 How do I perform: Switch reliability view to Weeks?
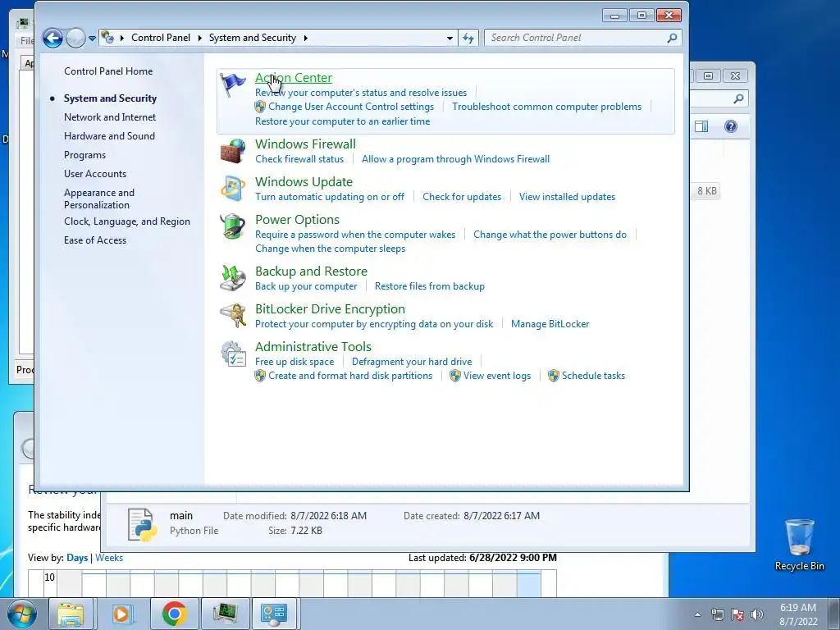click(109, 558)
